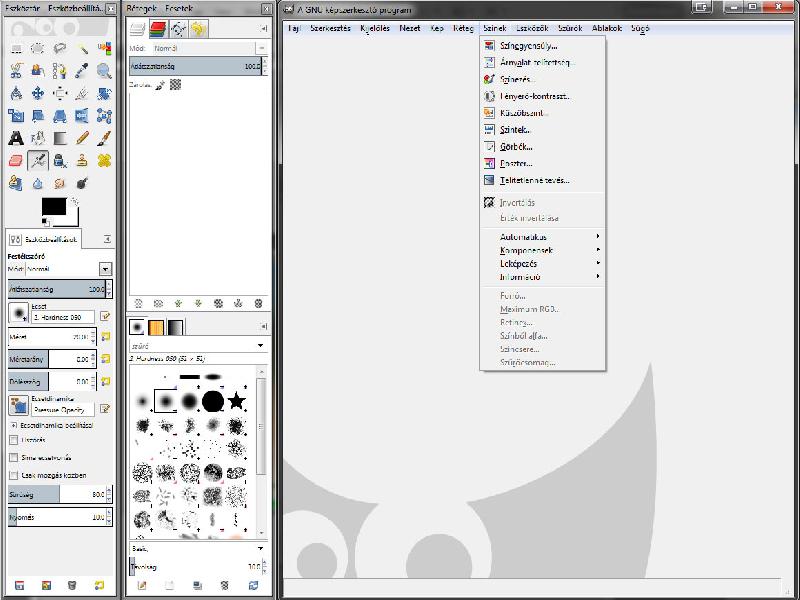Open the Leképezés submenu

[543, 263]
